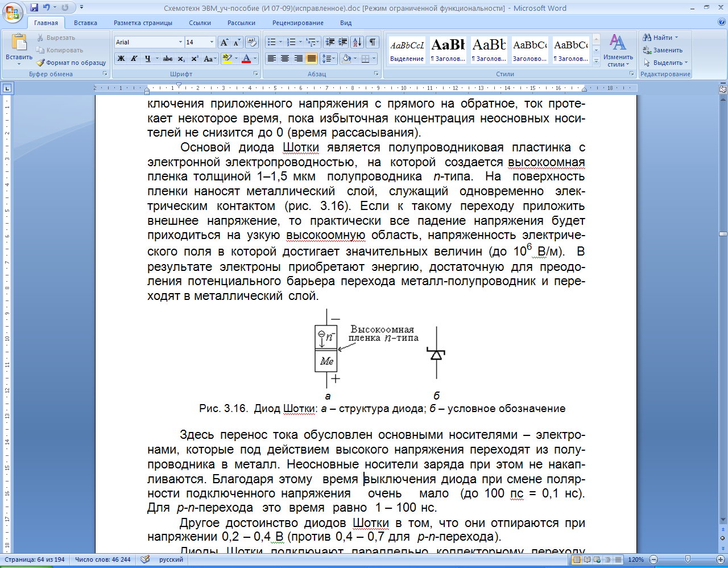Switch to the Разметка страницы tab
The width and height of the screenshot is (728, 568).
point(143,23)
